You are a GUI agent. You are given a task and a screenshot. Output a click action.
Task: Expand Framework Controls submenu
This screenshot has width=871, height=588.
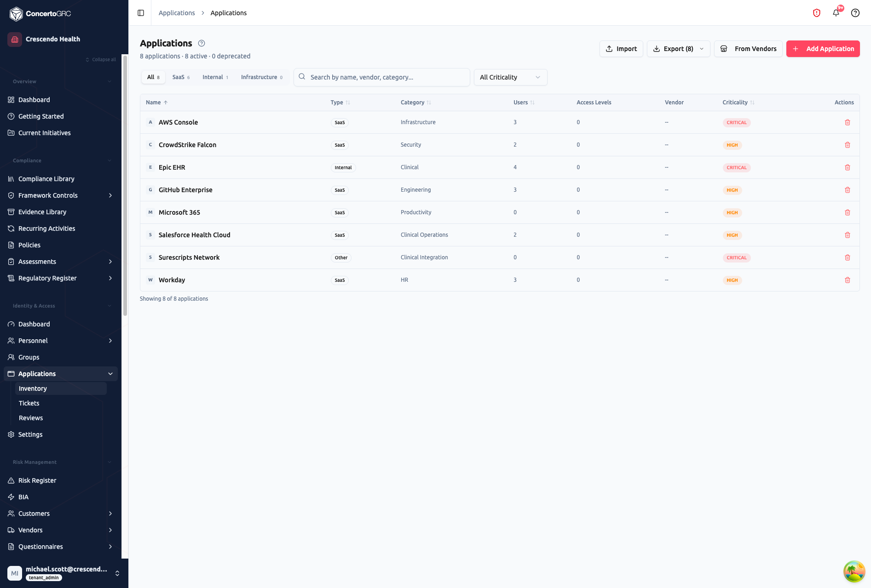tap(110, 195)
